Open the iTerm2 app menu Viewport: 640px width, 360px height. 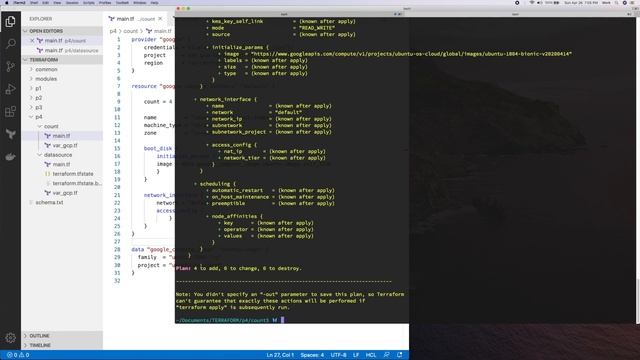(x=19, y=2)
